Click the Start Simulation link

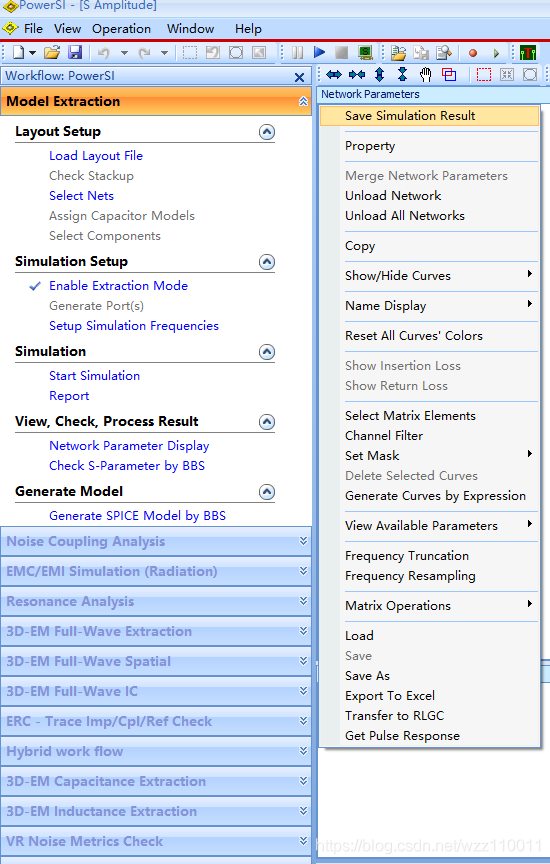coord(94,376)
